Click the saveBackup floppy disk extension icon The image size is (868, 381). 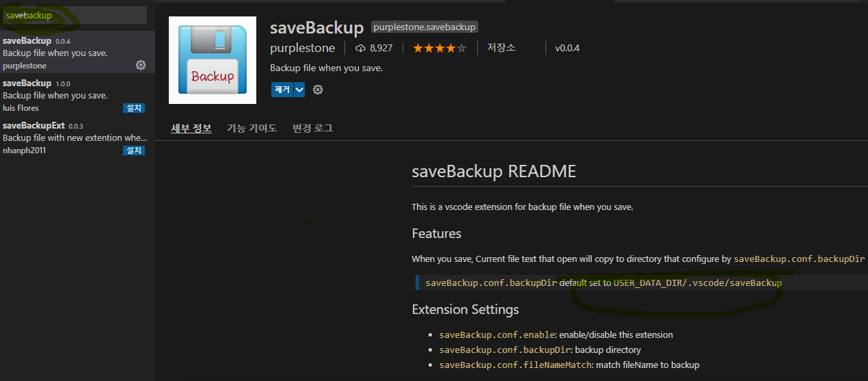pyautogui.click(x=212, y=60)
